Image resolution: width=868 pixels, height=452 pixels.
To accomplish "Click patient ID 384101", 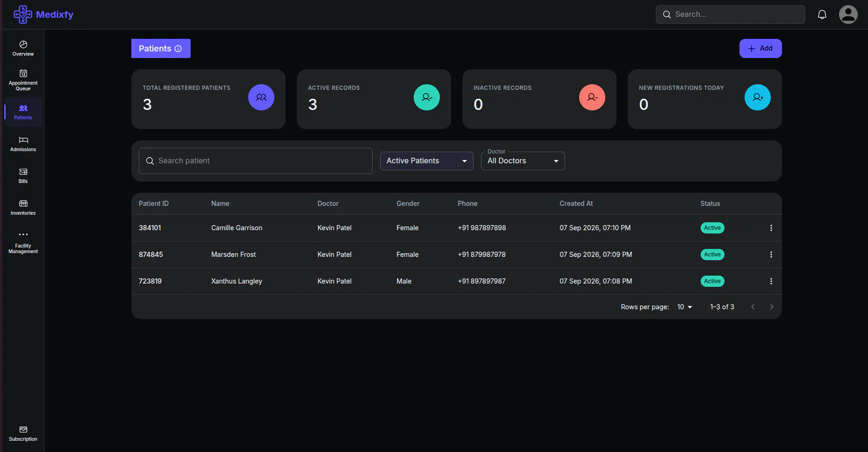I will (x=150, y=228).
